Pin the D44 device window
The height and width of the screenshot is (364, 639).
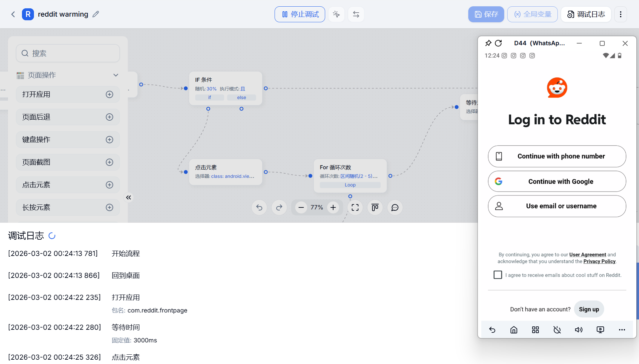488,43
